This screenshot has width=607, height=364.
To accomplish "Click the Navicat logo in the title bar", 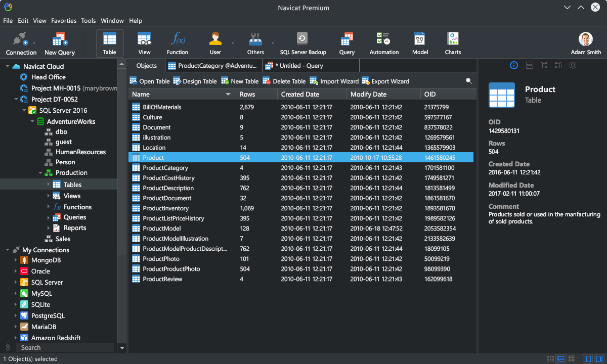I will [x=8, y=7].
